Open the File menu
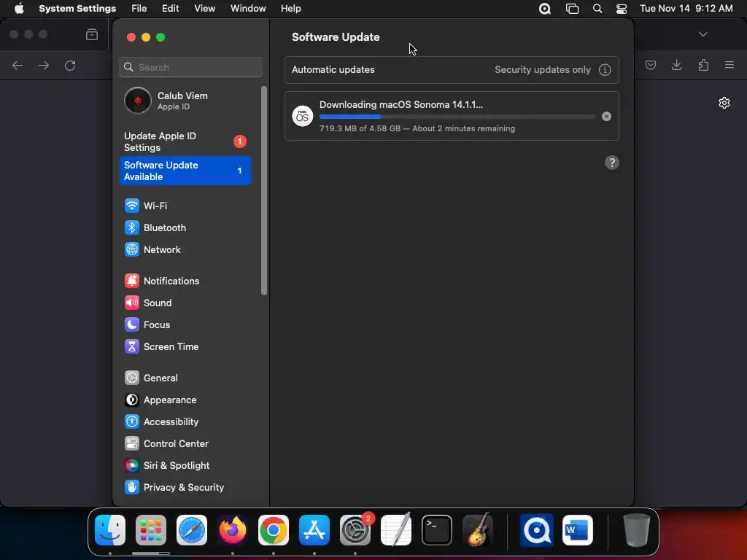Screen dimensions: 747x560 point(139,9)
